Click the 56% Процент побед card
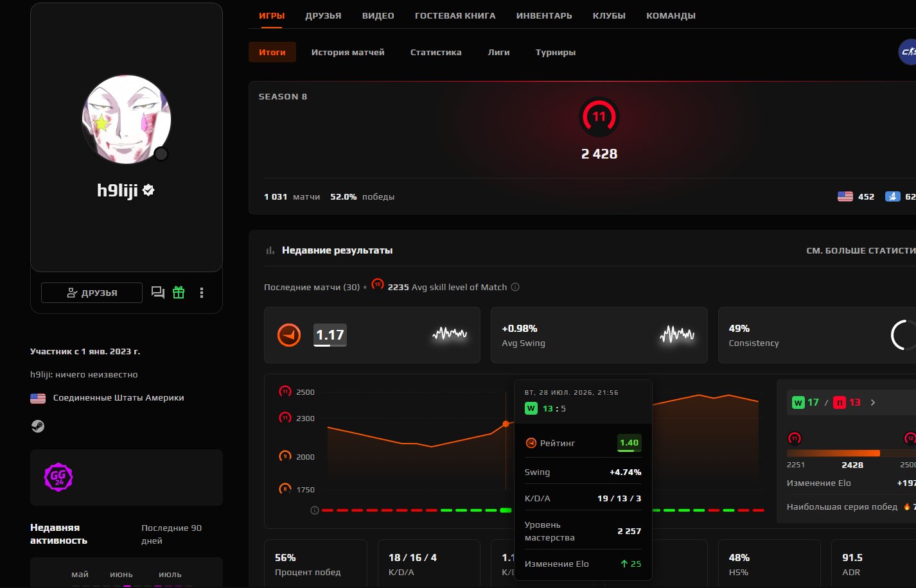This screenshot has height=588, width=916. click(315, 564)
